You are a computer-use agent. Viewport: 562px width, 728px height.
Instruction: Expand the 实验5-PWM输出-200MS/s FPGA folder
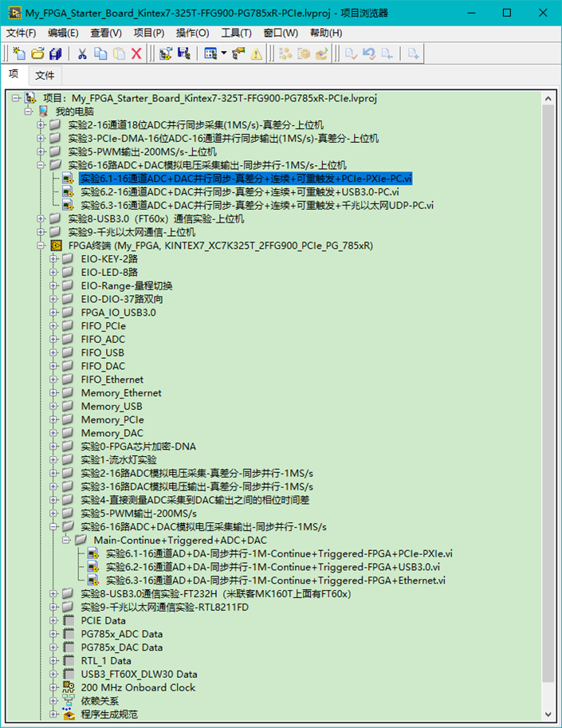tap(53, 513)
